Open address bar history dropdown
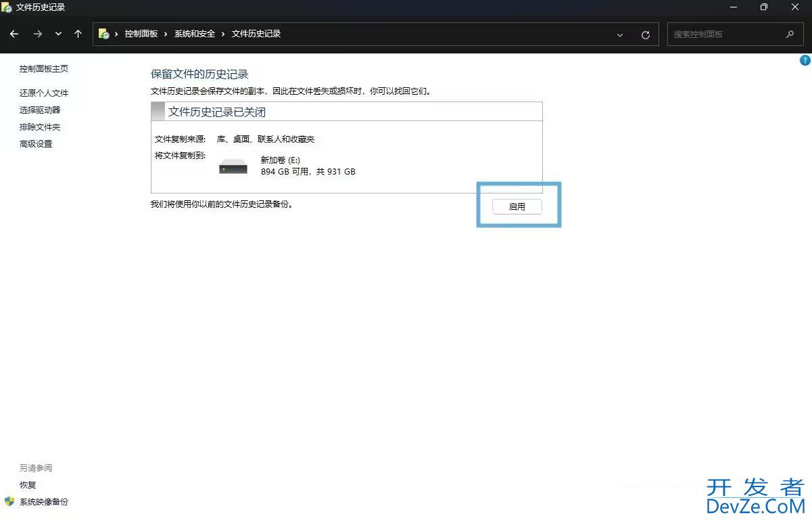 620,35
